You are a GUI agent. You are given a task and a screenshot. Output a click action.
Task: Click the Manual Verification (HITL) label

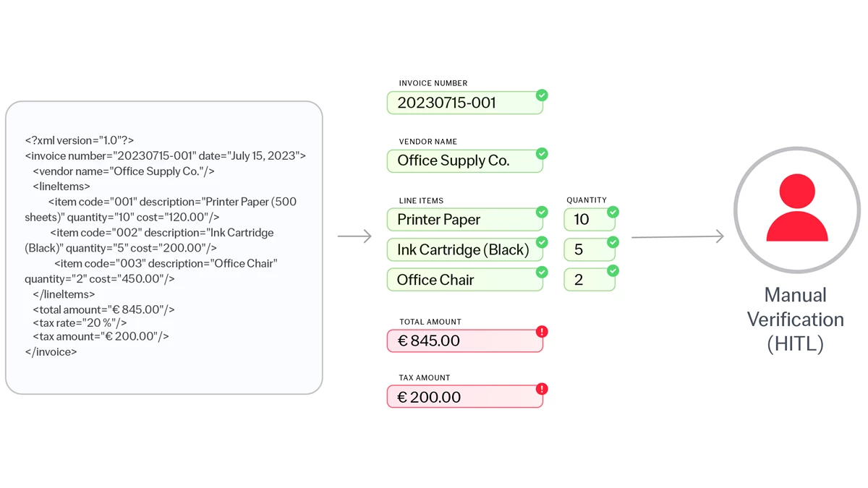(795, 319)
